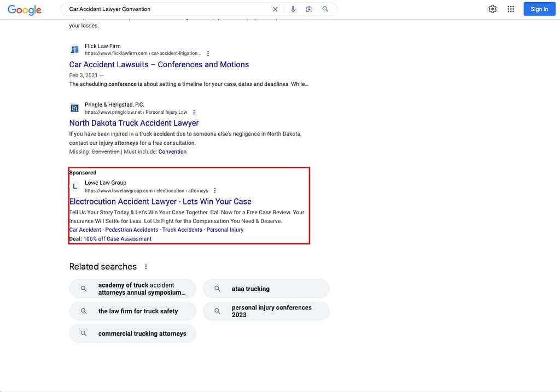Image resolution: width=560 pixels, height=392 pixels.
Task: Open the three-dot menu for Lowe Law Group ad
Action: (x=214, y=190)
